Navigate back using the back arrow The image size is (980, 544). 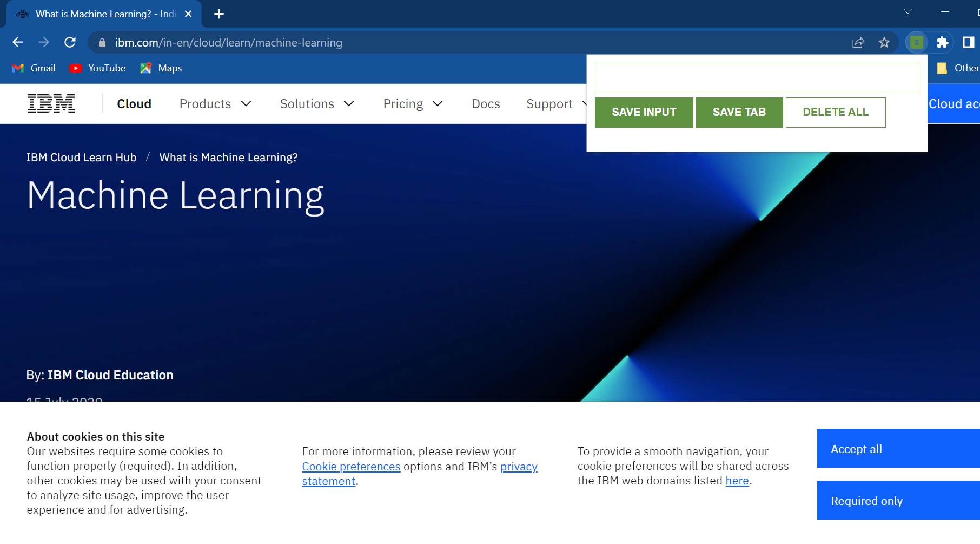point(18,42)
